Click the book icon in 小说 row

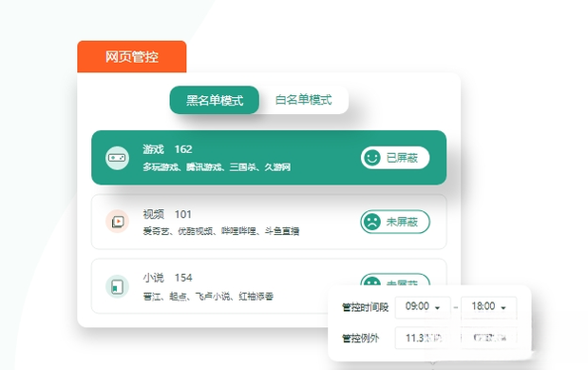pyautogui.click(x=118, y=286)
